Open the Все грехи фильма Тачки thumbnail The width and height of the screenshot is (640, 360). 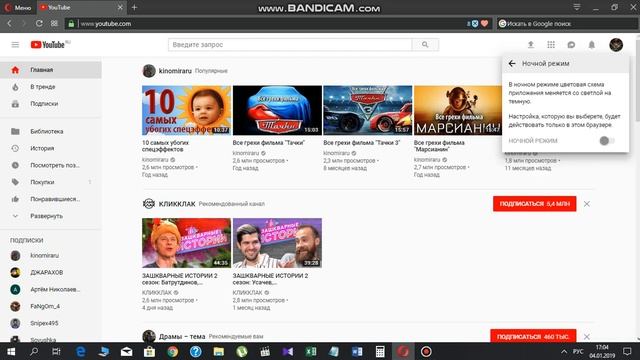pos(277,110)
